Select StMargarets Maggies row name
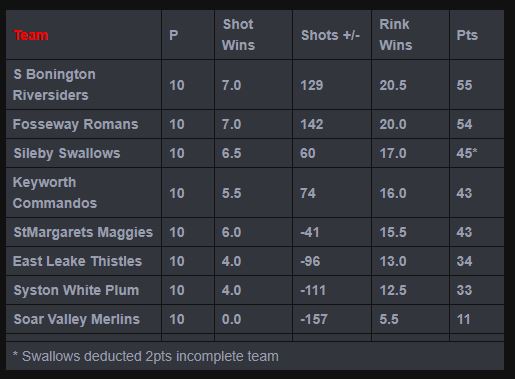The image size is (515, 379). point(83,232)
